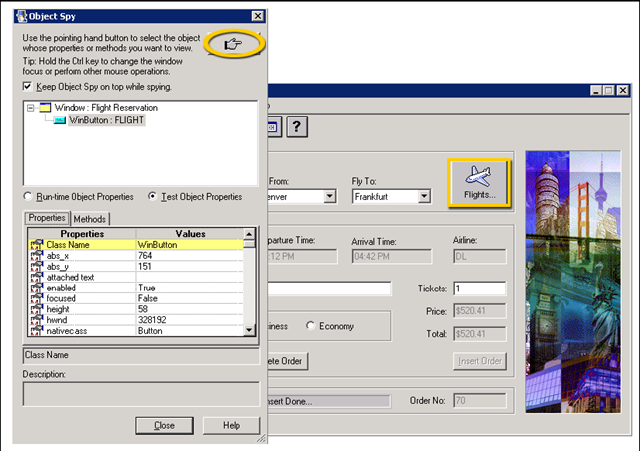Click the WinButton value cell
Screen dimensions: 640x451
pyautogui.click(x=190, y=244)
